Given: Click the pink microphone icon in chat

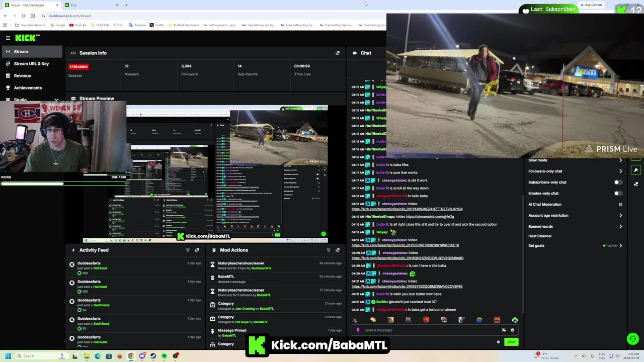Looking at the screenshot, I should pyautogui.click(x=358, y=330).
